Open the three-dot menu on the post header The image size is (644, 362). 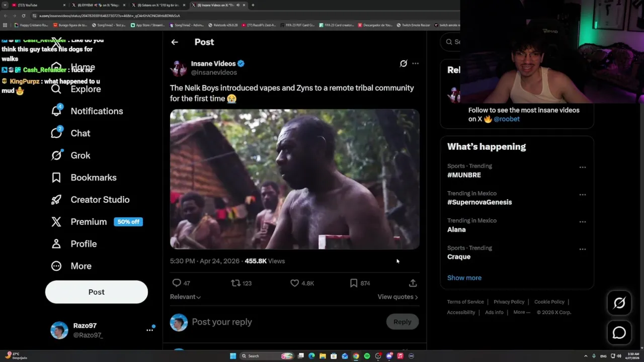[415, 63]
